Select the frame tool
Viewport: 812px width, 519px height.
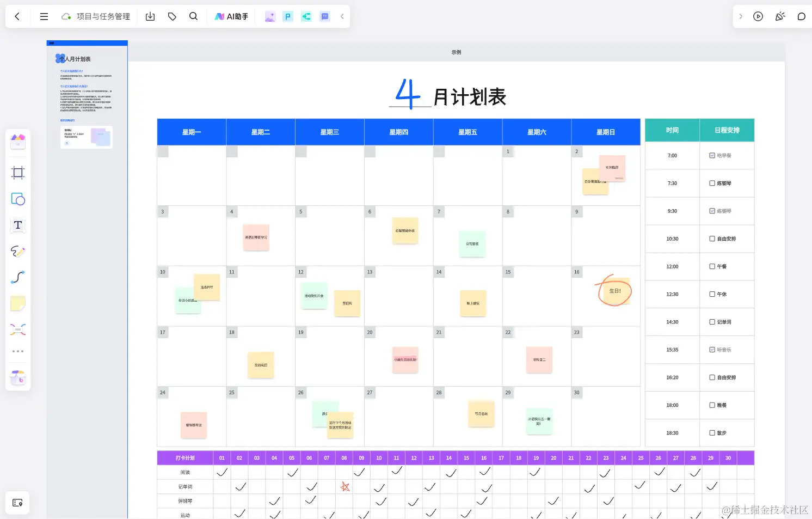coord(18,173)
